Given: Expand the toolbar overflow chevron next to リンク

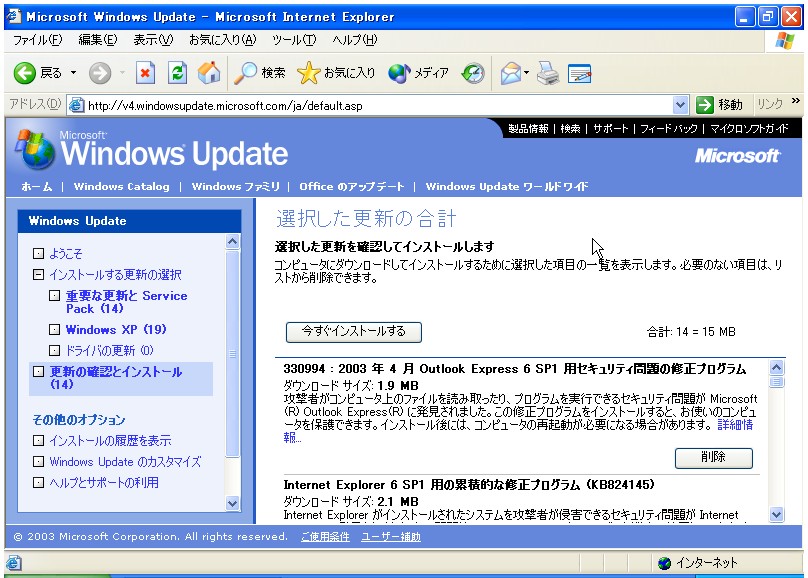Looking at the screenshot, I should (796, 100).
